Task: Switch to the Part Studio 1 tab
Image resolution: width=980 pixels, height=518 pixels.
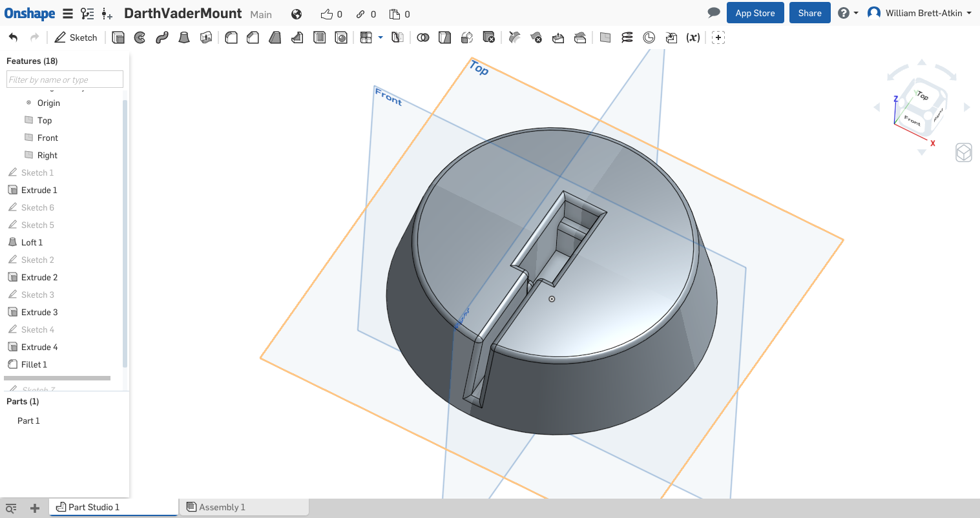Action: pos(114,507)
